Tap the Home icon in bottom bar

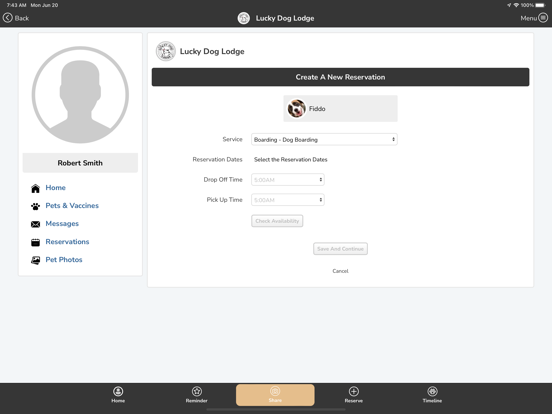pos(118,391)
